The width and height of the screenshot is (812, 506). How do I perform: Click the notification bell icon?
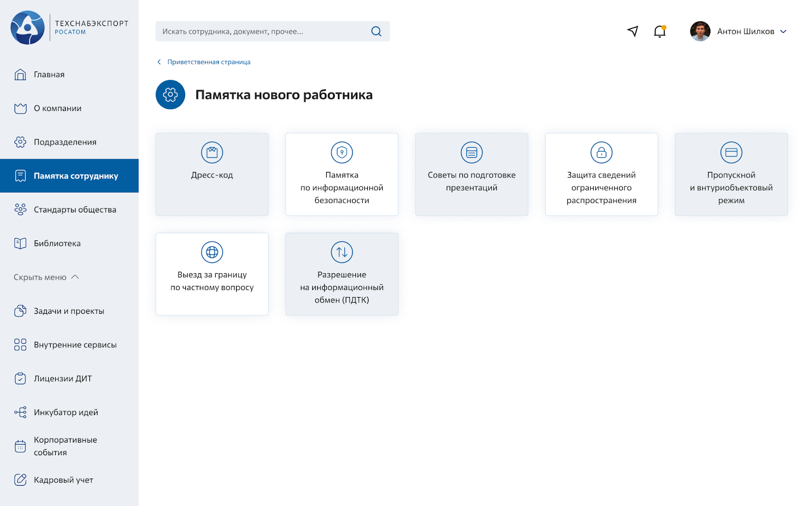coord(659,31)
